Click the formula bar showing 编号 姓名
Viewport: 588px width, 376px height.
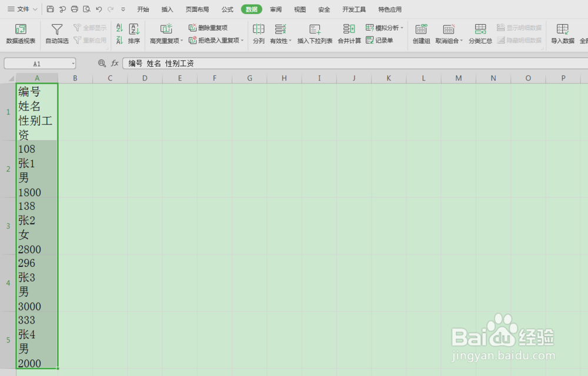click(355, 63)
